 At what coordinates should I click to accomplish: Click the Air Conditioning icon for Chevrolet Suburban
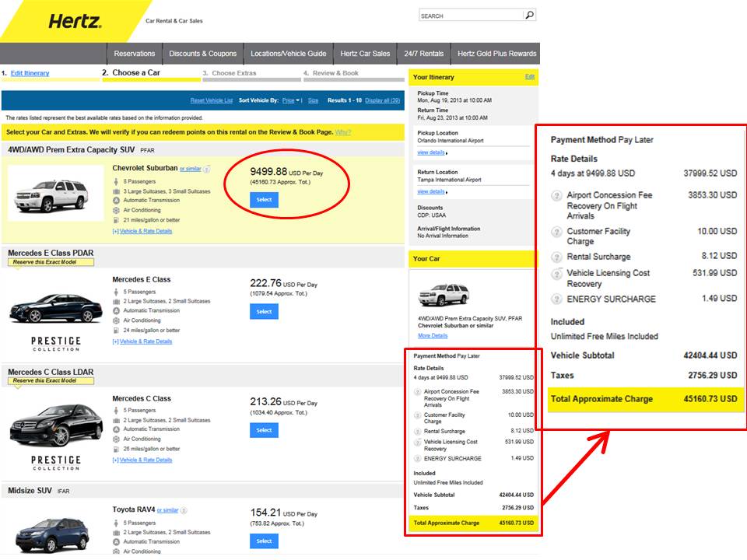click(116, 210)
